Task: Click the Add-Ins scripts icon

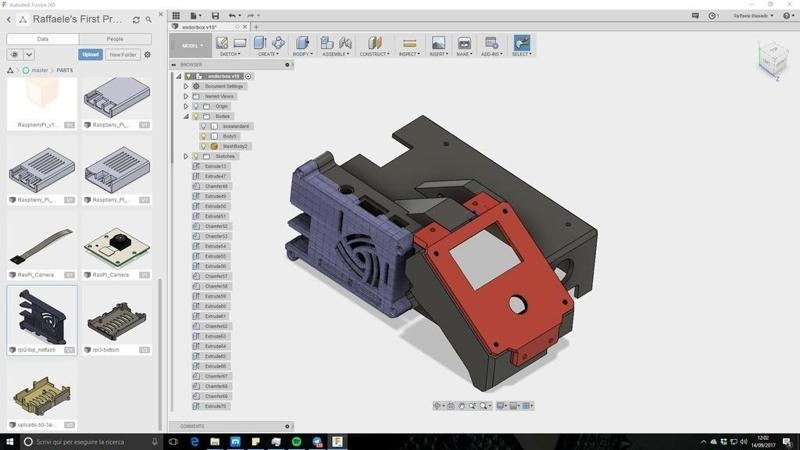Action: pyautogui.click(x=491, y=43)
